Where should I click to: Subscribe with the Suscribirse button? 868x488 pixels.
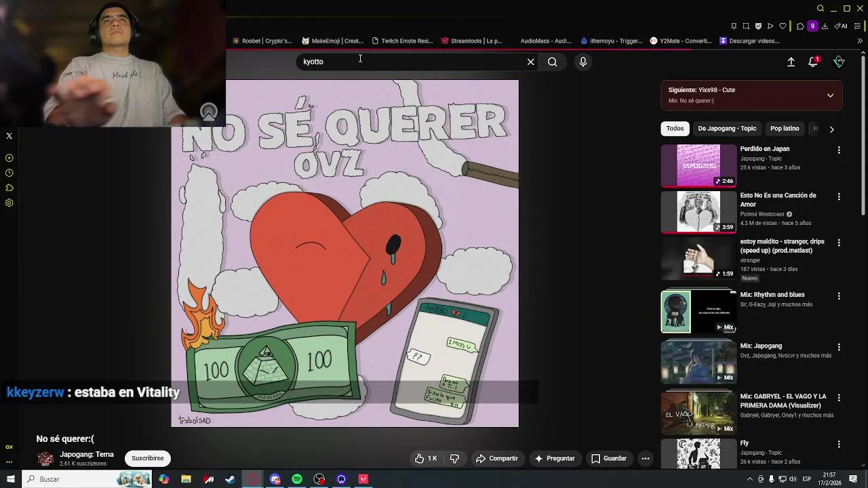[x=148, y=459]
